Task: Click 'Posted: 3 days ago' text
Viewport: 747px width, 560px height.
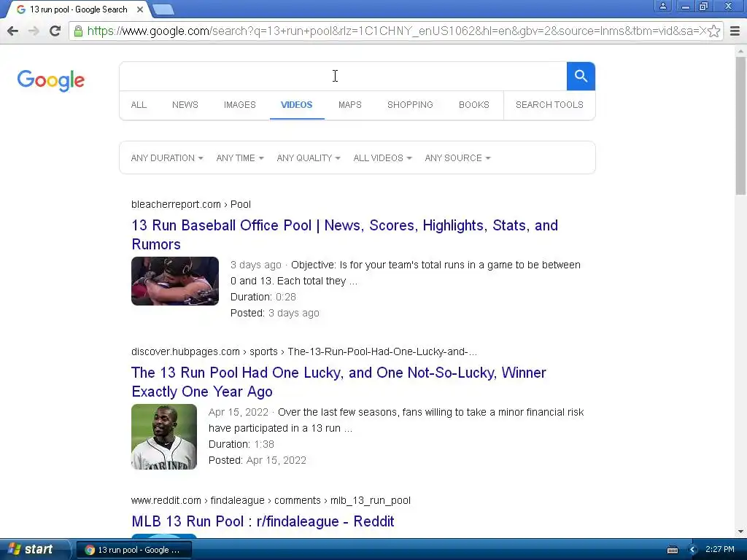Action: click(x=275, y=313)
